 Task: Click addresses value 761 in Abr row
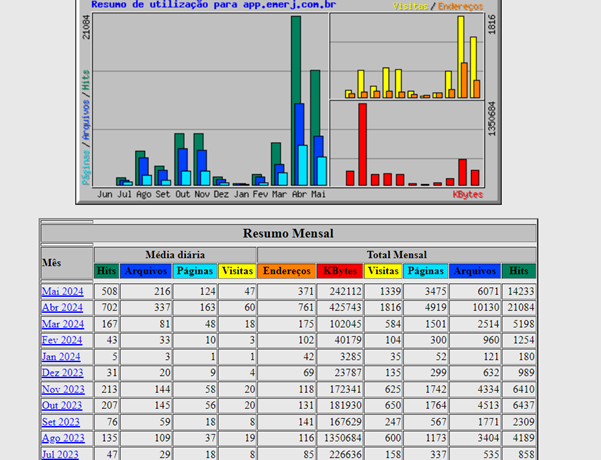point(306,307)
